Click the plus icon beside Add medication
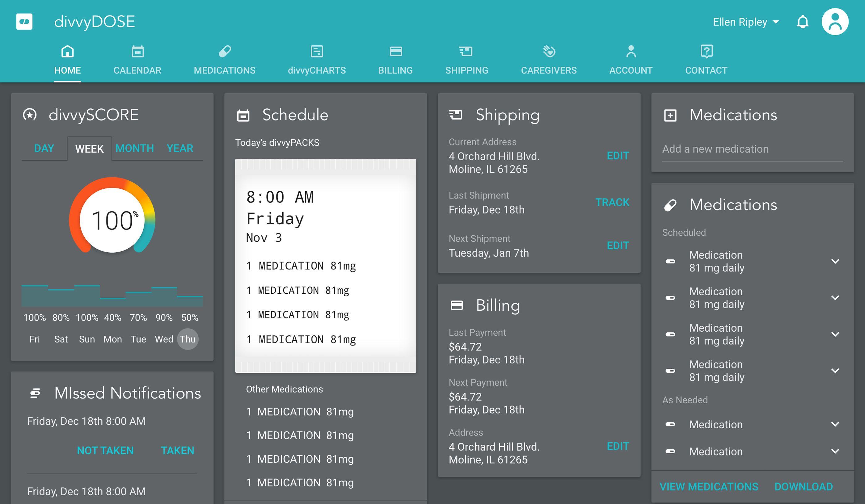Viewport: 865px width, 504px height. [670, 115]
